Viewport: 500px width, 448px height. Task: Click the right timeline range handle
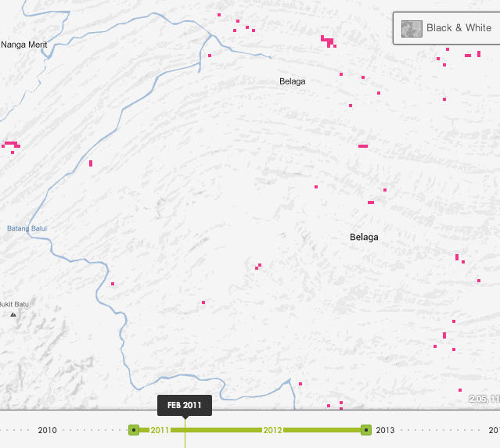coord(365,429)
